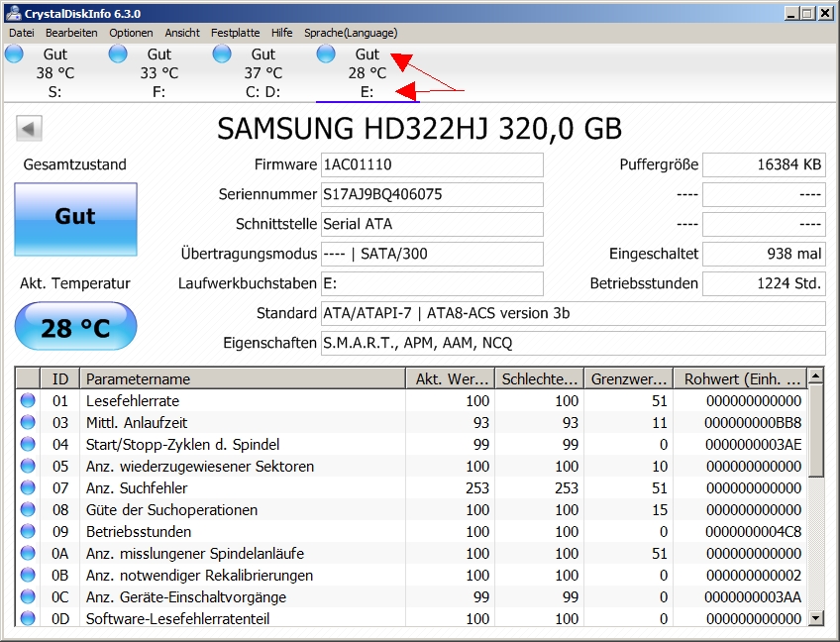Click status orb of Mittl. Anlaufzeit row
This screenshot has height=642, width=840.
pos(28,422)
